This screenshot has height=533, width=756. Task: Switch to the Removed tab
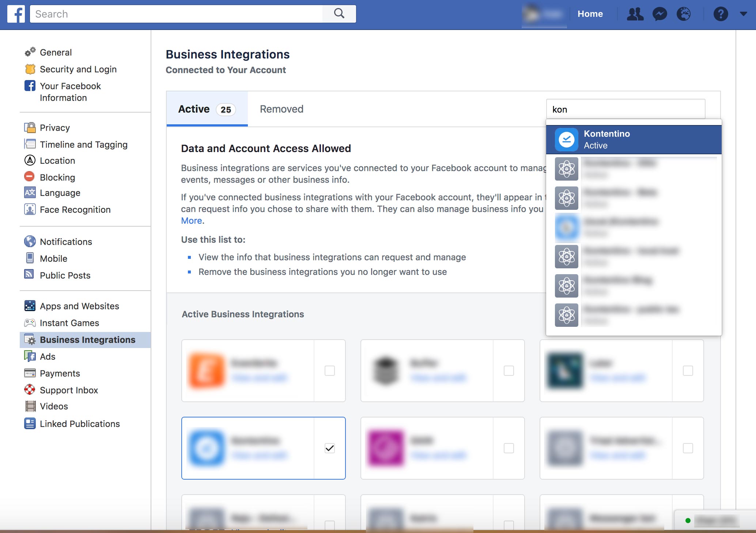pyautogui.click(x=281, y=109)
